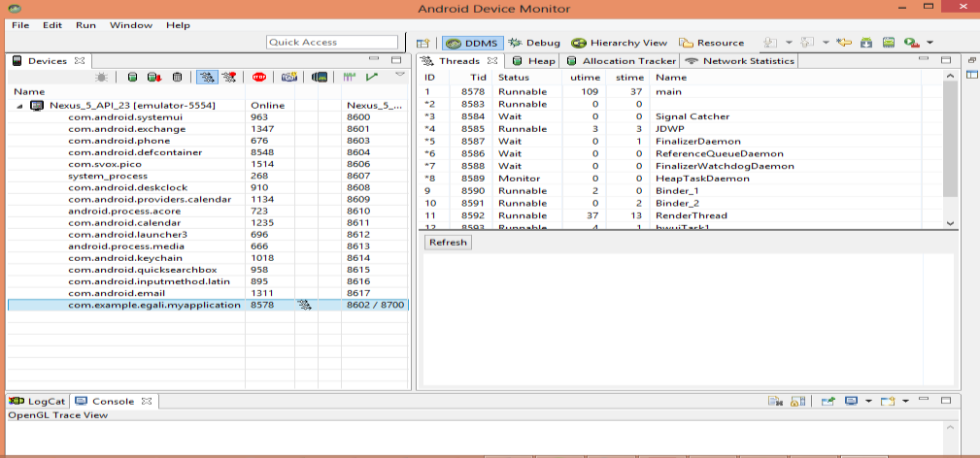
Task: Select the Threads tab
Action: click(x=458, y=61)
